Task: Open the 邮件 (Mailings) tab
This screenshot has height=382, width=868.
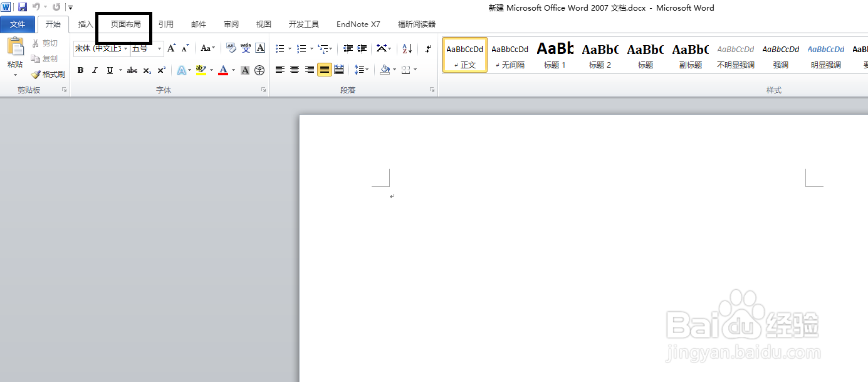Action: (x=199, y=24)
